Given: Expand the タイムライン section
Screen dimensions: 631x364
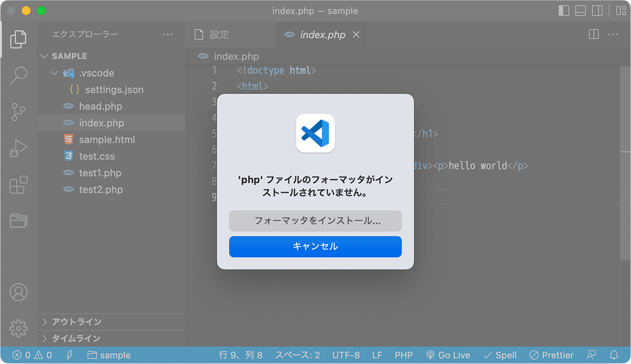Looking at the screenshot, I should point(76,339).
